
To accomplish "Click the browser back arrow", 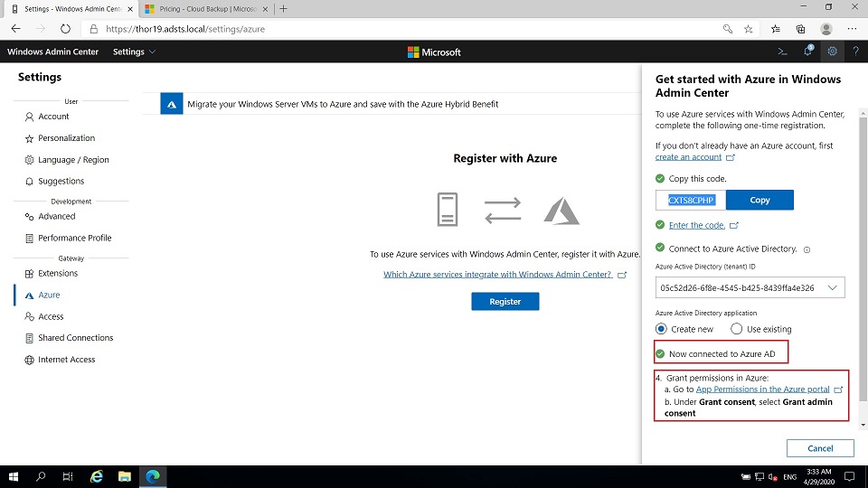I will (15, 29).
